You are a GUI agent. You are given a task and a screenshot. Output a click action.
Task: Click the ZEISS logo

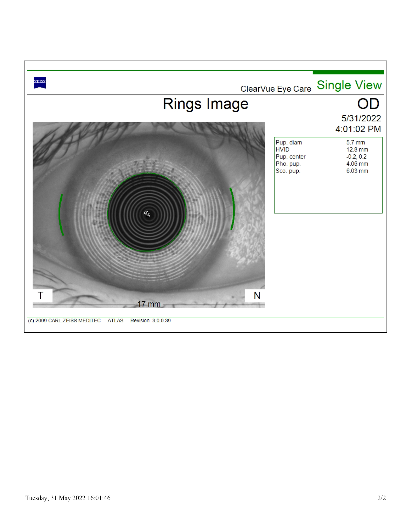40,83
